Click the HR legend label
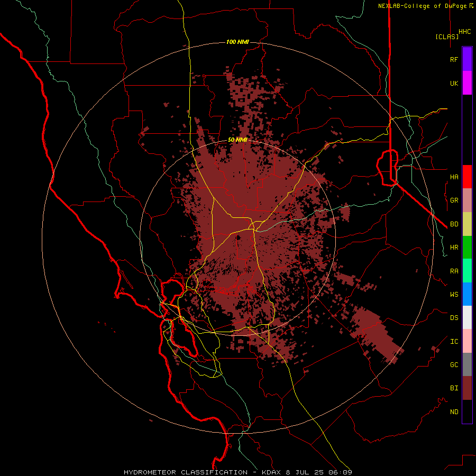 pos(454,248)
